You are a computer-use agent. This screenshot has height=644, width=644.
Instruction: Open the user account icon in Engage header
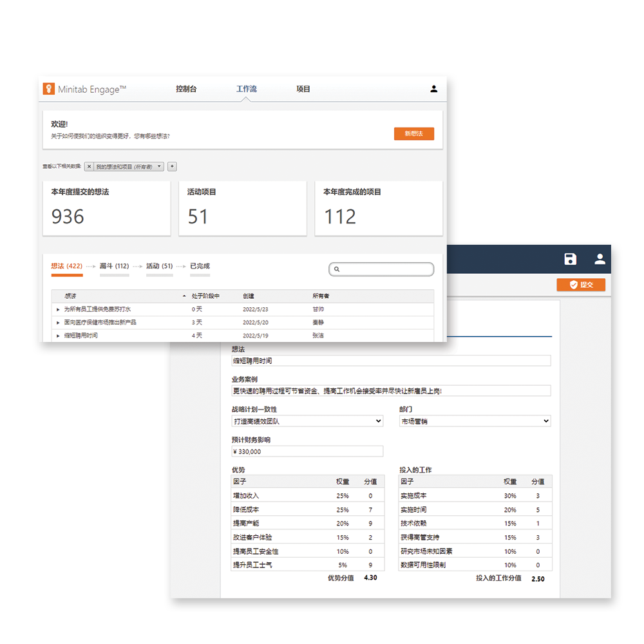coord(433,89)
